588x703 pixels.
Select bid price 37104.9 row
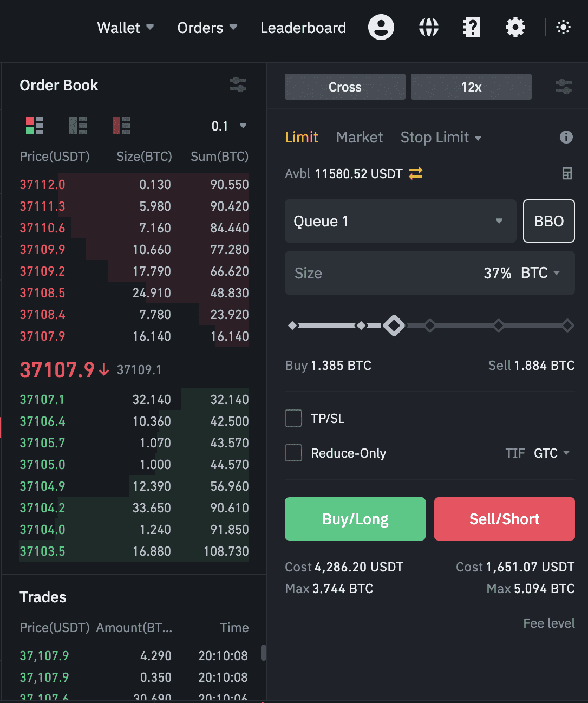[x=134, y=486]
